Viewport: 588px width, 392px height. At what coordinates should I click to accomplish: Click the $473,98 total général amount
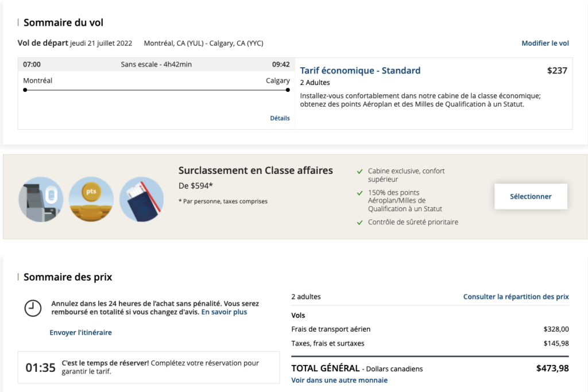click(552, 368)
